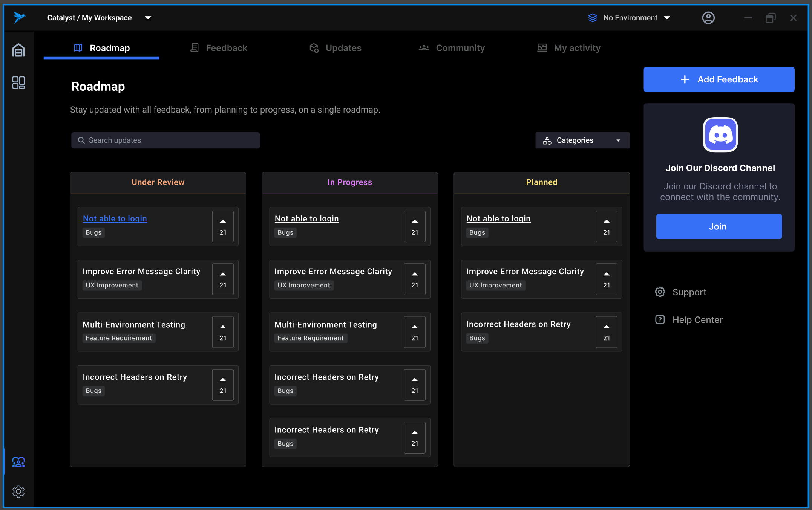The height and width of the screenshot is (510, 812).
Task: Click the Planned column header
Action: coord(541,182)
